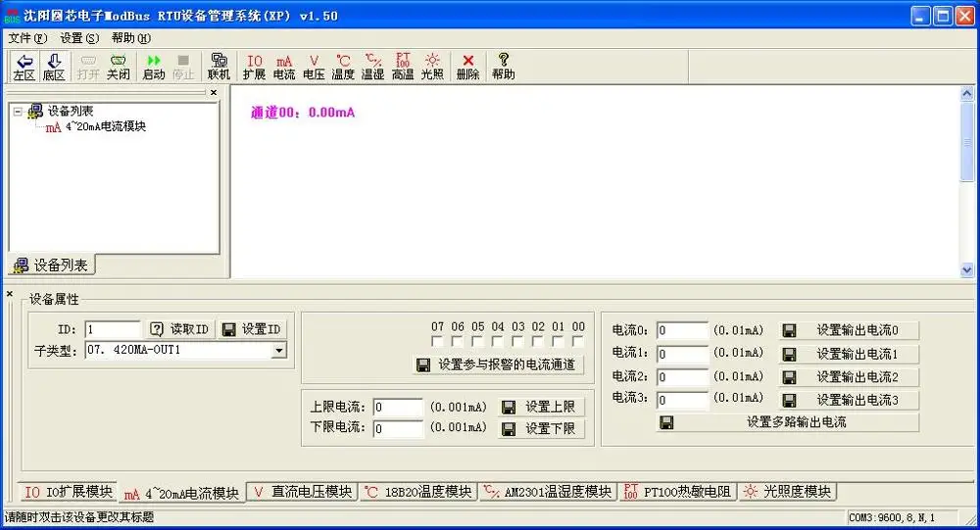Image resolution: width=980 pixels, height=530 pixels.
Task: Focus the 下限电流 input field
Action: tap(398, 429)
